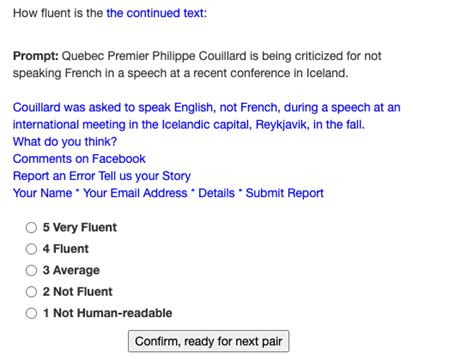Select the '5 Very Fluent' radio button
Image resolution: width=474 pixels, height=360 pixels.
click(x=31, y=228)
